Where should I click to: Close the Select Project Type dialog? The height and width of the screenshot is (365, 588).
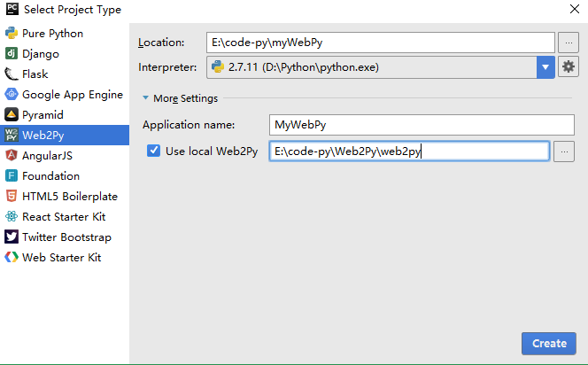tap(575, 9)
